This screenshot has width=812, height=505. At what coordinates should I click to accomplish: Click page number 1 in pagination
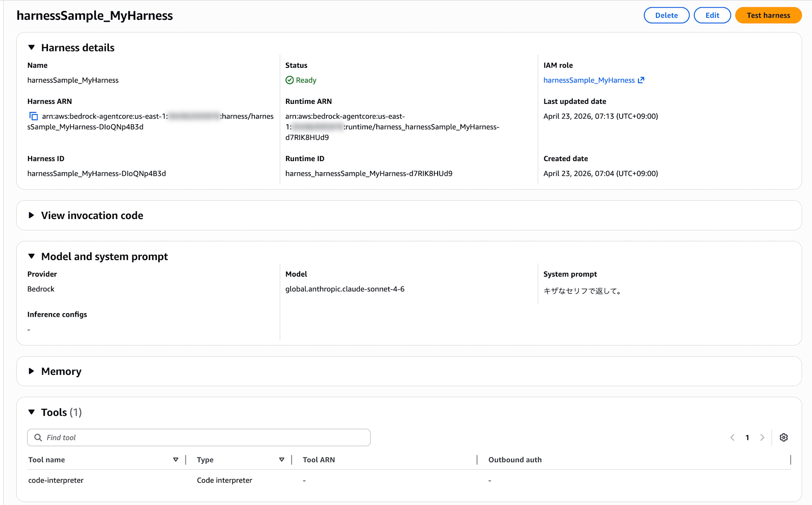747,437
